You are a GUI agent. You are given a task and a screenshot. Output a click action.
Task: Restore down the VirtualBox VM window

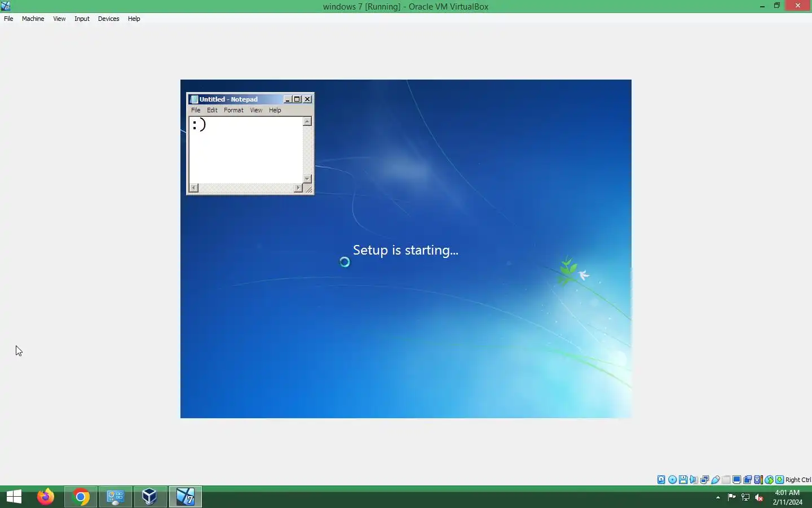click(x=777, y=6)
